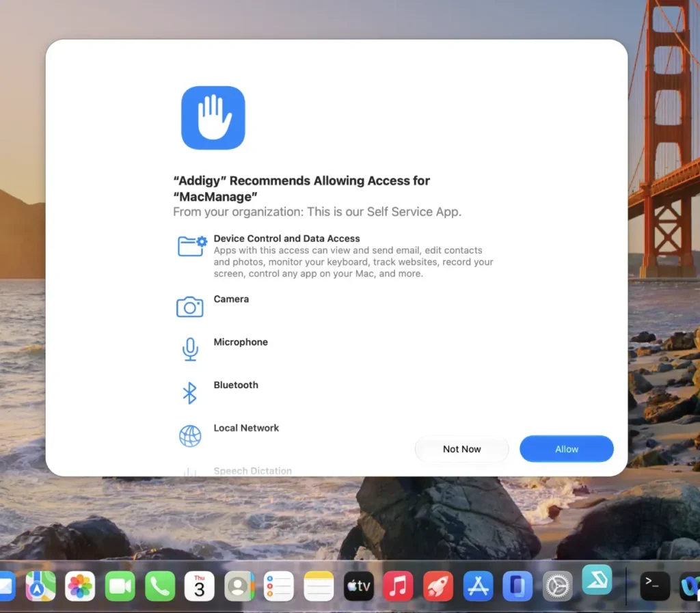This screenshot has height=613, width=700.
Task: Open the teal MacManage app in the Dock
Action: click(x=597, y=580)
